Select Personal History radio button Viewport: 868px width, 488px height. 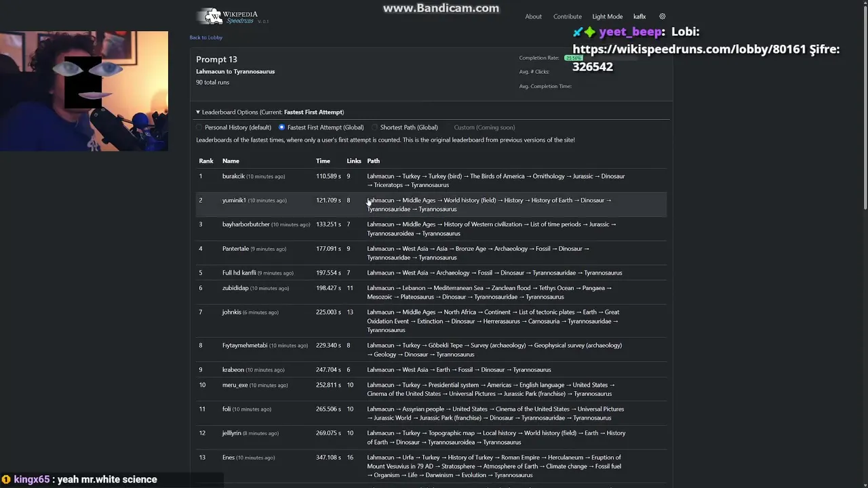point(199,127)
